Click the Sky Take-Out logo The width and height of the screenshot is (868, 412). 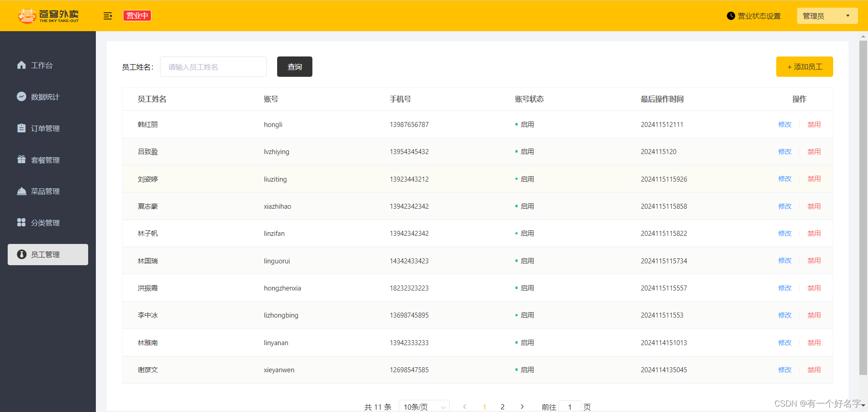(48, 16)
